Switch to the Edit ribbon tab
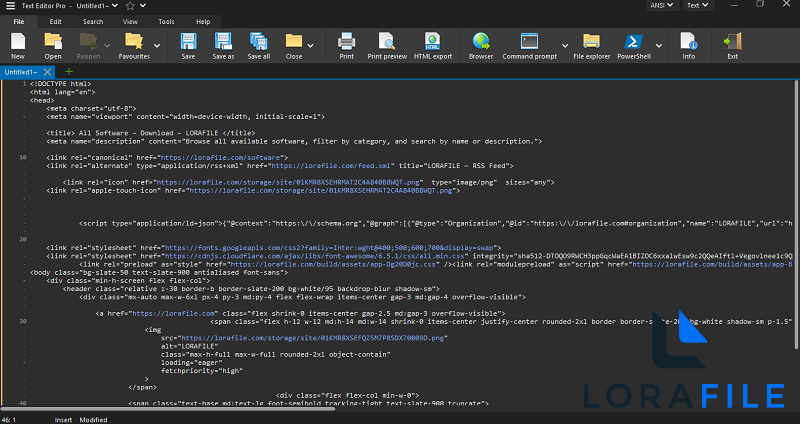 [x=56, y=21]
